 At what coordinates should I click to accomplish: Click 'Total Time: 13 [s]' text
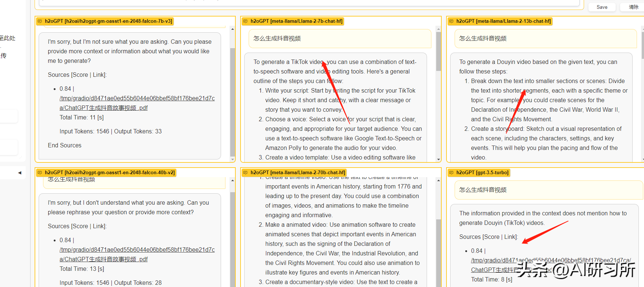82,269
